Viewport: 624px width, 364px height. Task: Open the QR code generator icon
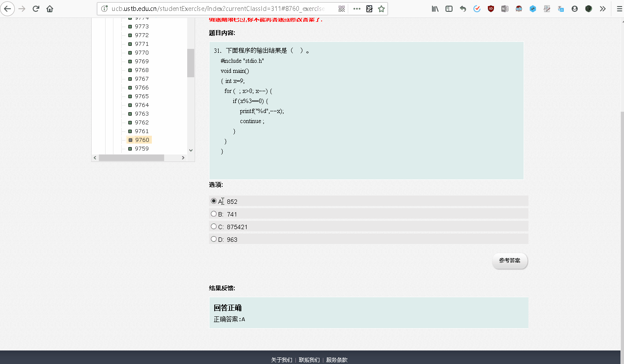pos(342,9)
